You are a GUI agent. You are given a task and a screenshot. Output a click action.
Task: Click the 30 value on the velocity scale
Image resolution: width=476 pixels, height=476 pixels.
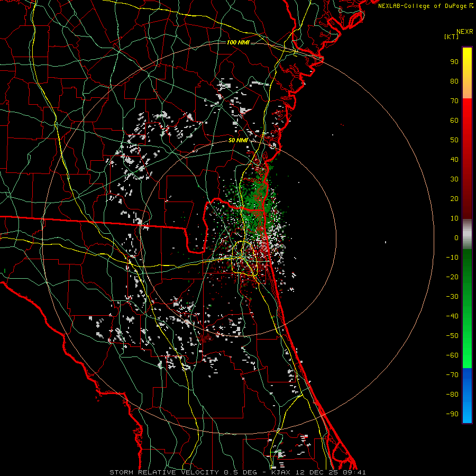point(454,179)
